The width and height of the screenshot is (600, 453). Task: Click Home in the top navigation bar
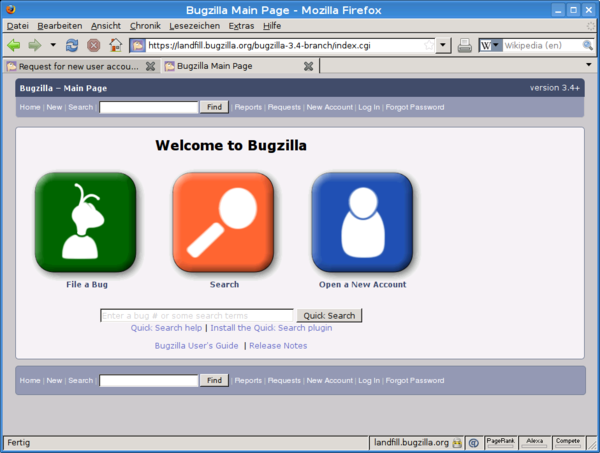(x=30, y=107)
